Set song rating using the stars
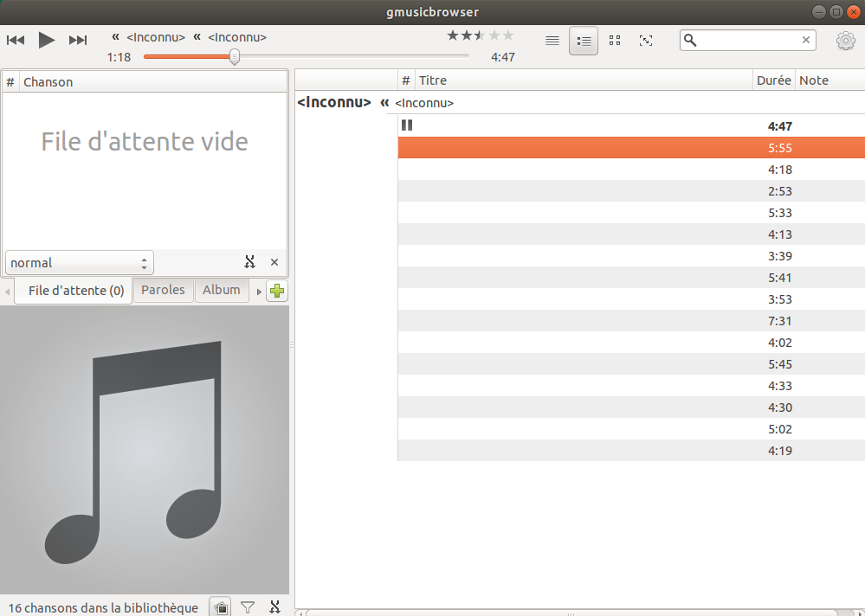The height and width of the screenshot is (616, 865). click(481, 35)
